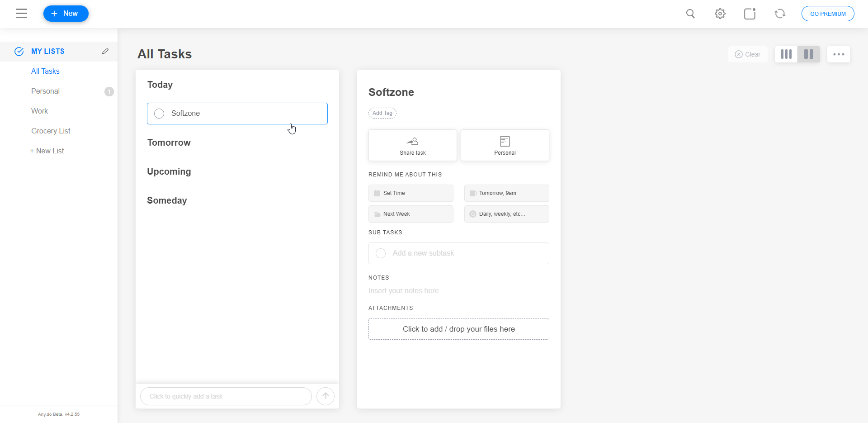Click the Share task button
The image size is (868, 423).
click(x=413, y=145)
